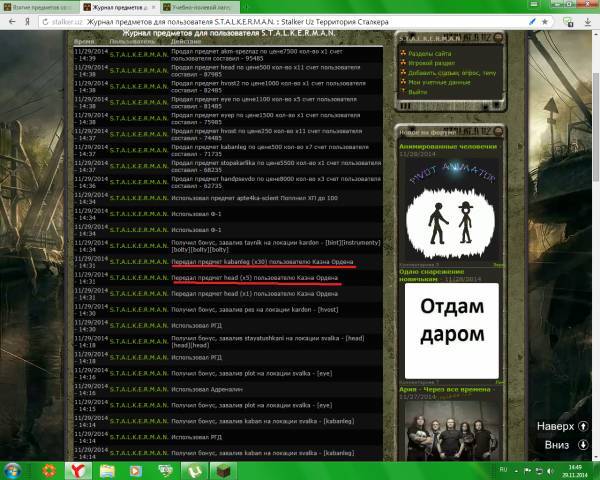This screenshot has width=600, height=480.
Task: Open the uTorrent taskbar icon
Action: click(194, 471)
